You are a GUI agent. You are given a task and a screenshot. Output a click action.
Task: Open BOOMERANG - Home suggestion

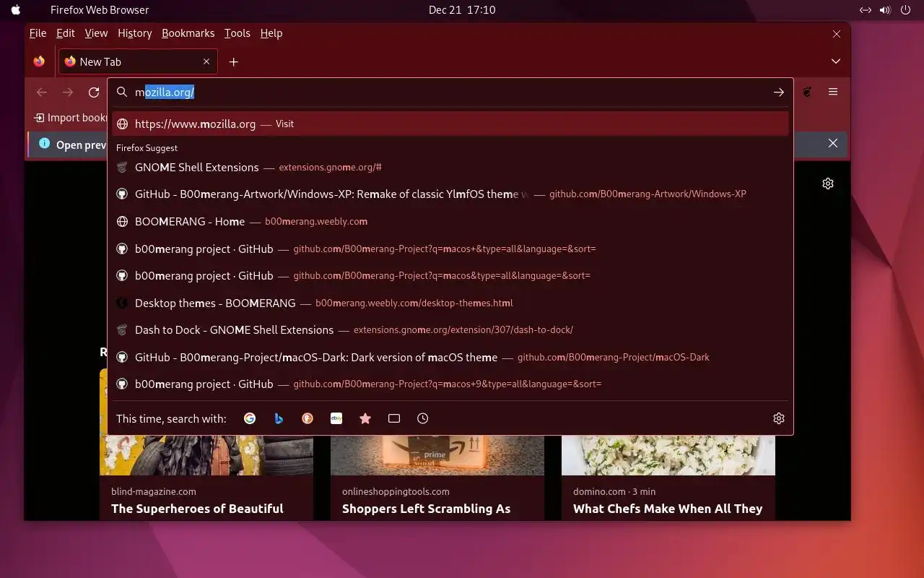pyautogui.click(x=450, y=221)
